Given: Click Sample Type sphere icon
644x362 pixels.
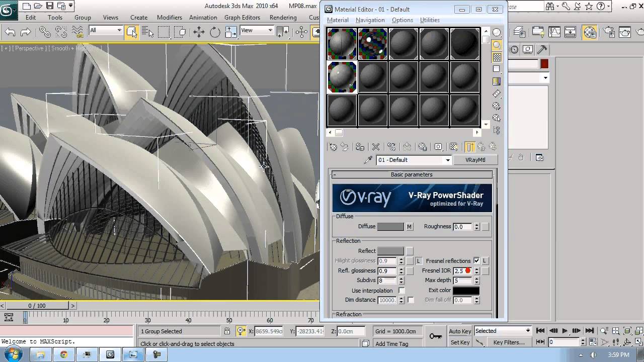Looking at the screenshot, I should coord(497,32).
